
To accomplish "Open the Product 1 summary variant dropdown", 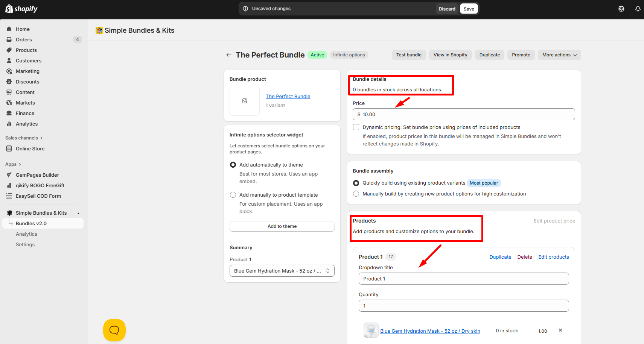I will [282, 271].
